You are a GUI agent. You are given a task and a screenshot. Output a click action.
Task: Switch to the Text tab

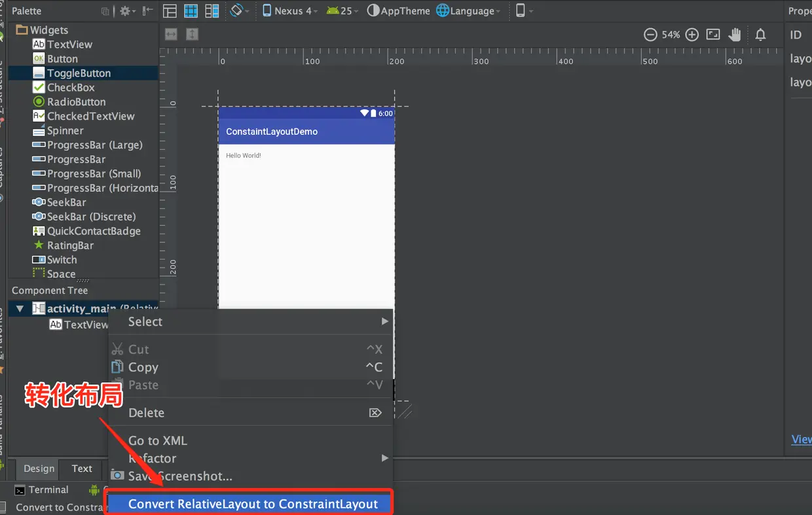pos(82,469)
